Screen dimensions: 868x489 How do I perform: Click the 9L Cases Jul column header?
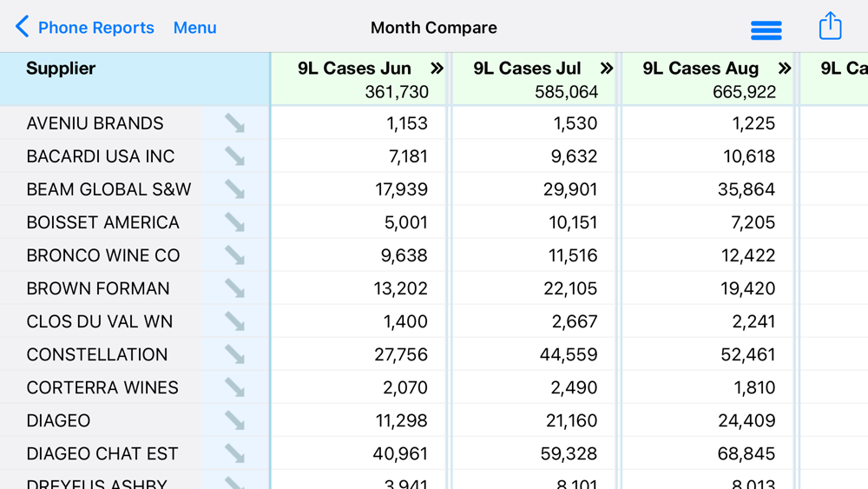pyautogui.click(x=527, y=68)
